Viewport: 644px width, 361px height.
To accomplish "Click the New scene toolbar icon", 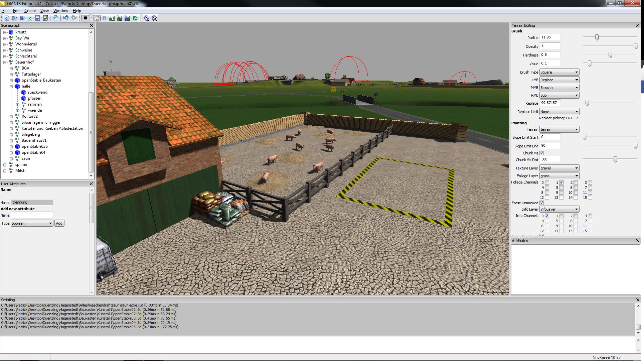I will pos(6,18).
